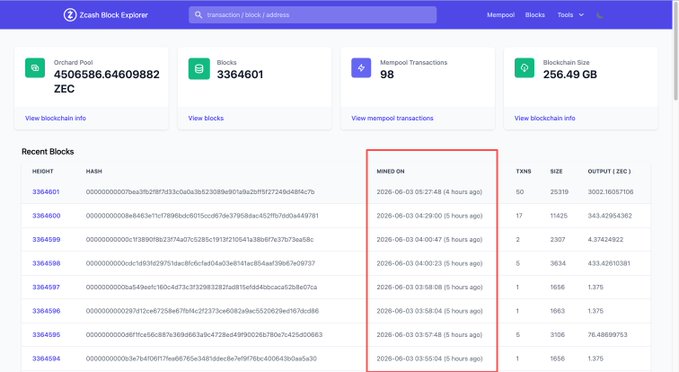Click the Zcash Block Explorer title

coord(113,15)
